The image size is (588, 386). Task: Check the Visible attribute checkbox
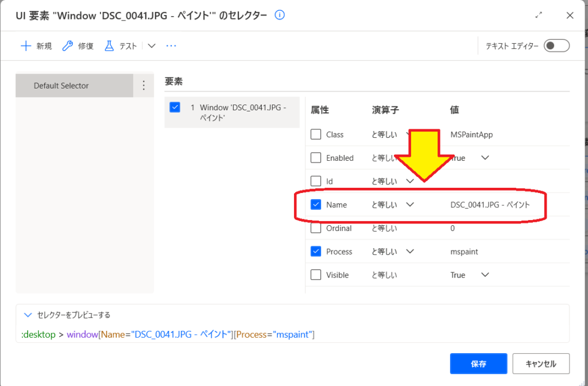[316, 275]
